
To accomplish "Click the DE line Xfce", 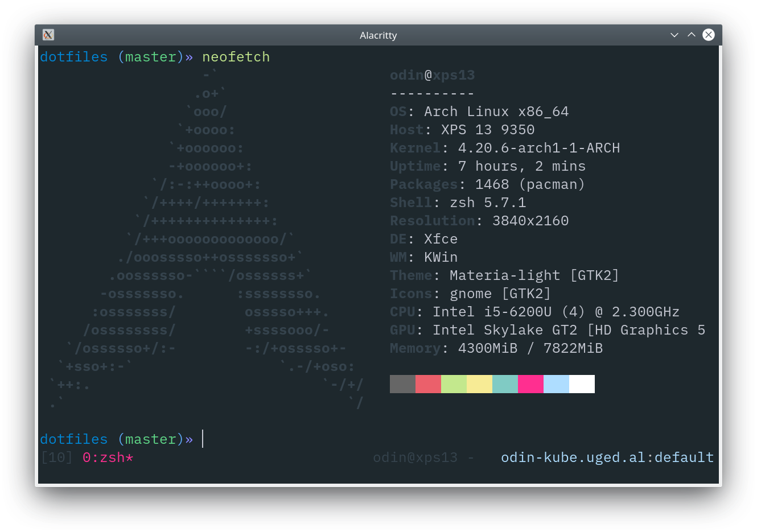I will 424,239.
